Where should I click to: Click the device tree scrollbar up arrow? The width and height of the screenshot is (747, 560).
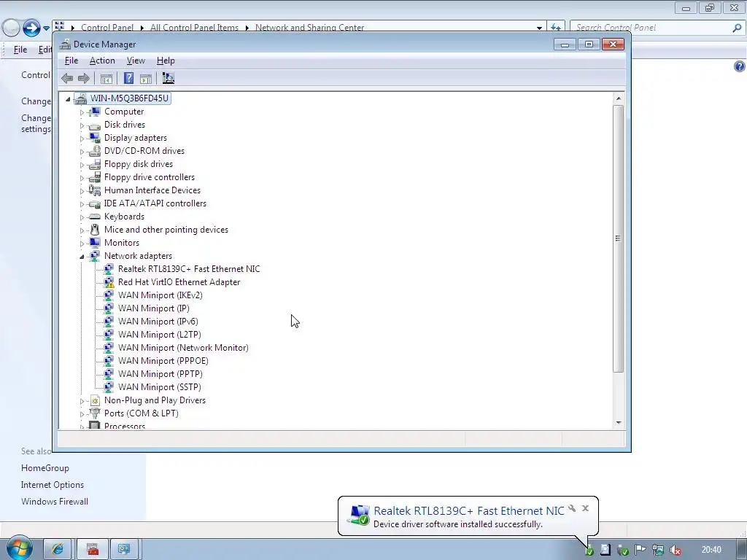(619, 98)
